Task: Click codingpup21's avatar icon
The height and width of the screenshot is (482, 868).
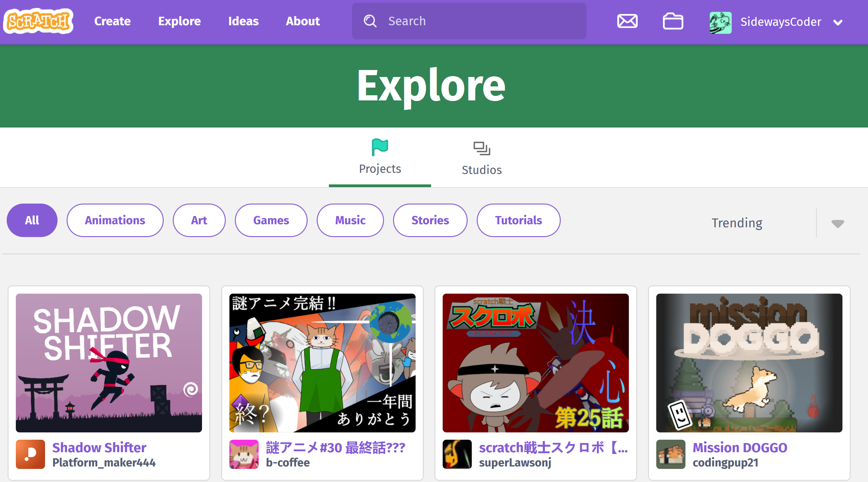Action: point(671,454)
